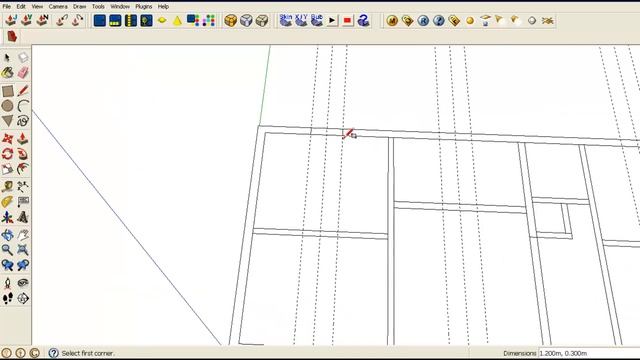Click the Zoom Extents tool
640x360 pixels.
click(x=23, y=250)
